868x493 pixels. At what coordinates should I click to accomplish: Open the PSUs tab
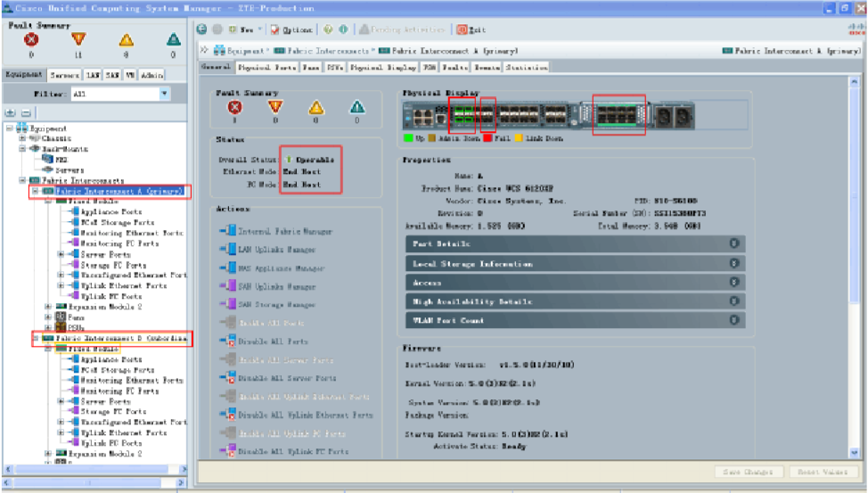pos(335,67)
